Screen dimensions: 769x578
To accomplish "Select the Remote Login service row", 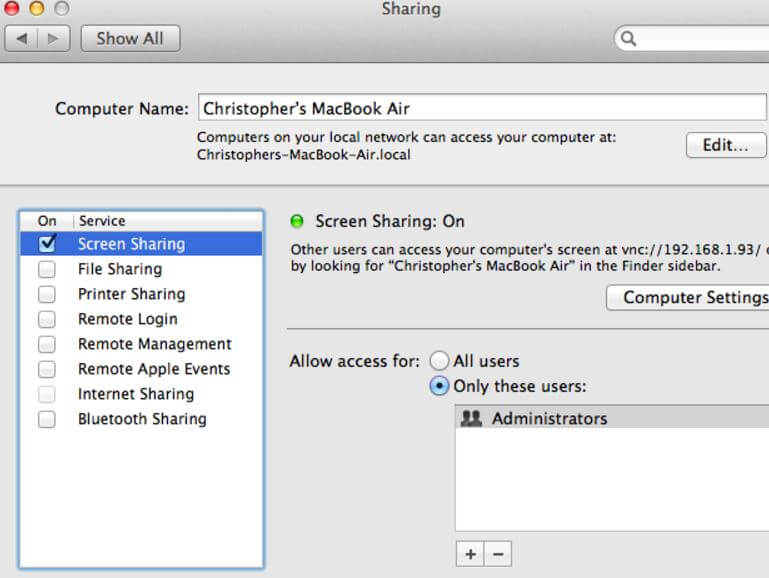I will (x=141, y=319).
